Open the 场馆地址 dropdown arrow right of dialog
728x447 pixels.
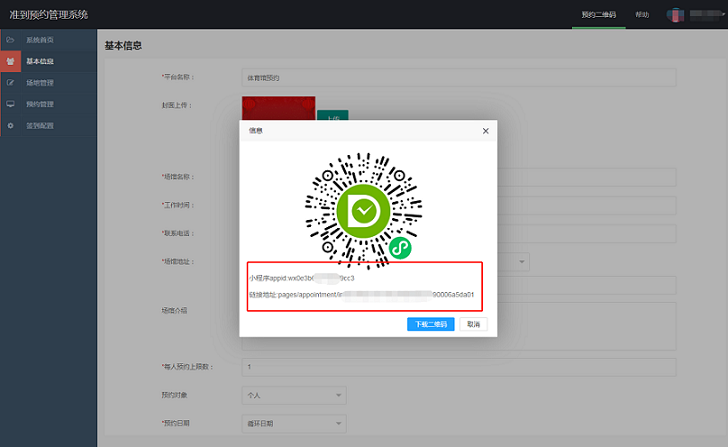point(521,262)
